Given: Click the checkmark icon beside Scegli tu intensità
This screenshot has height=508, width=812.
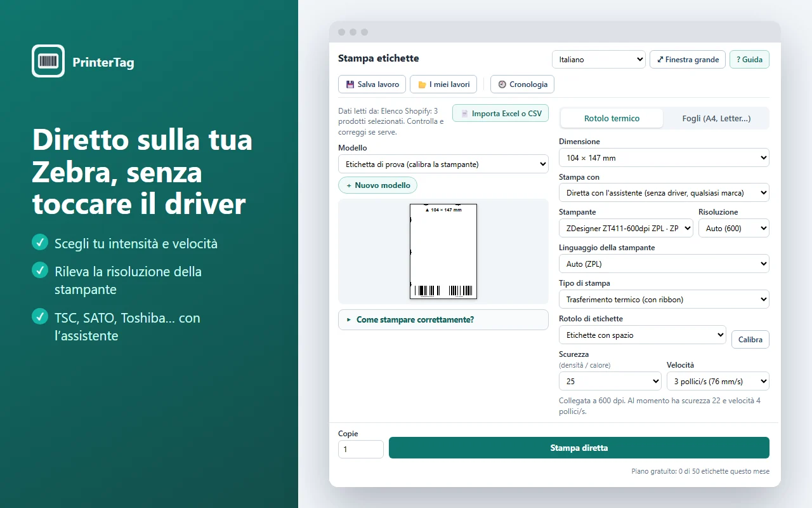Looking at the screenshot, I should [x=40, y=242].
